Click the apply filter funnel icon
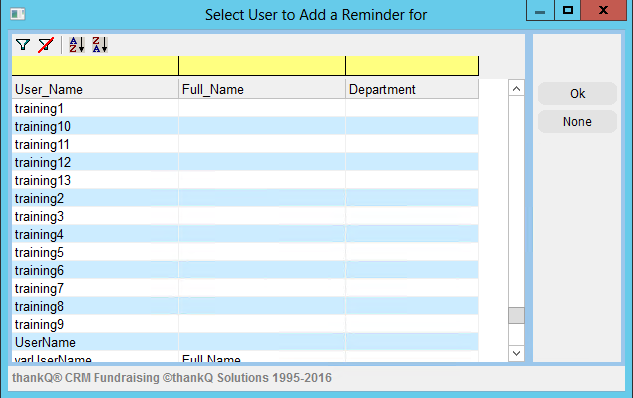 click(23, 44)
